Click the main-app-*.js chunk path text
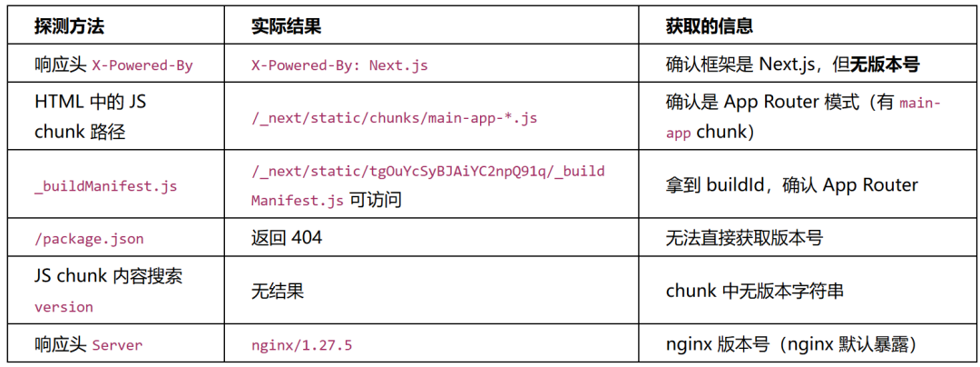 [394, 118]
